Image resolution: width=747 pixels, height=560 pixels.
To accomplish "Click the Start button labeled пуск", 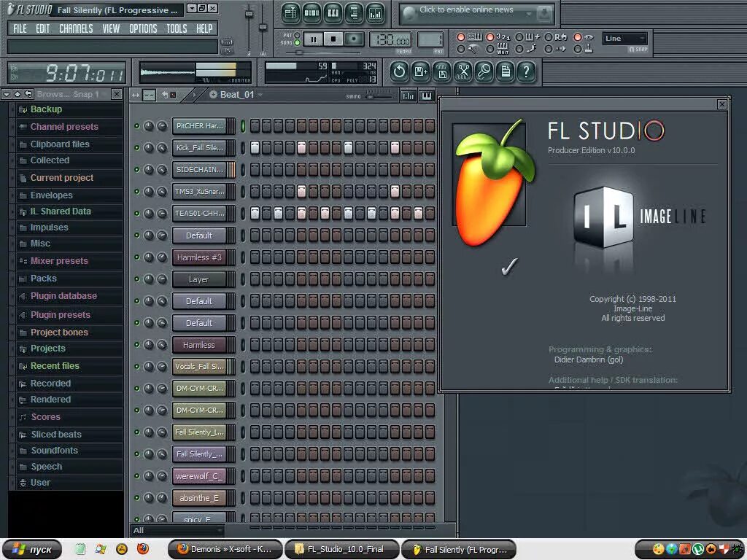I will (32, 549).
